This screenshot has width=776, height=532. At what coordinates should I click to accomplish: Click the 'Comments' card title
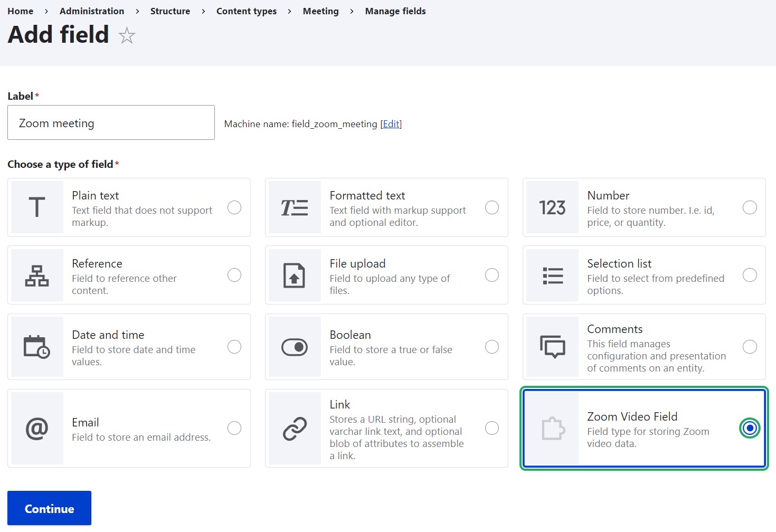(x=615, y=329)
